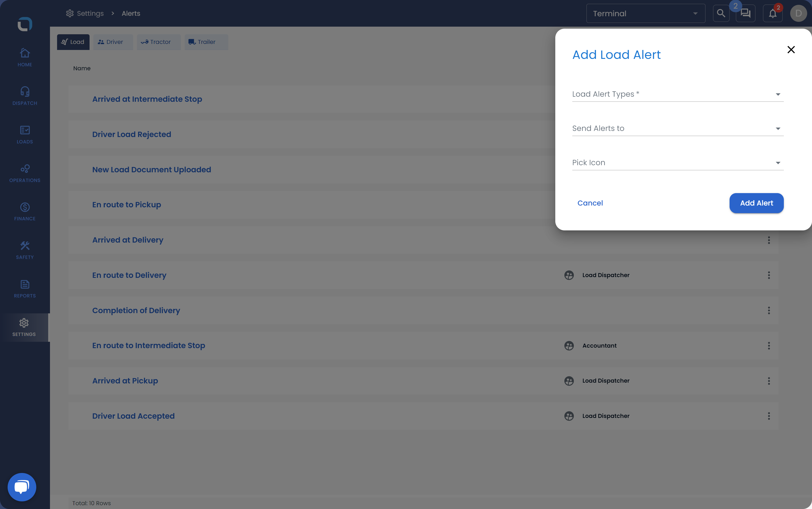The image size is (812, 509).
Task: Click the Add Alert button
Action: (x=756, y=203)
